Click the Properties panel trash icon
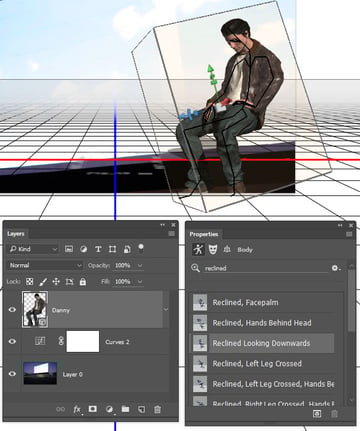This screenshot has height=431, width=360. pos(334,414)
